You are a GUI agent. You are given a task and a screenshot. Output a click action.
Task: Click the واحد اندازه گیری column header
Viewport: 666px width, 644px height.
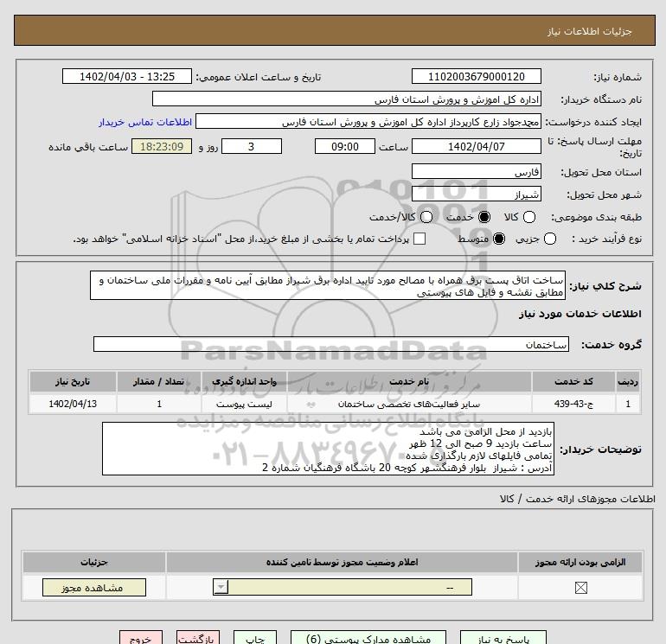[x=244, y=381]
